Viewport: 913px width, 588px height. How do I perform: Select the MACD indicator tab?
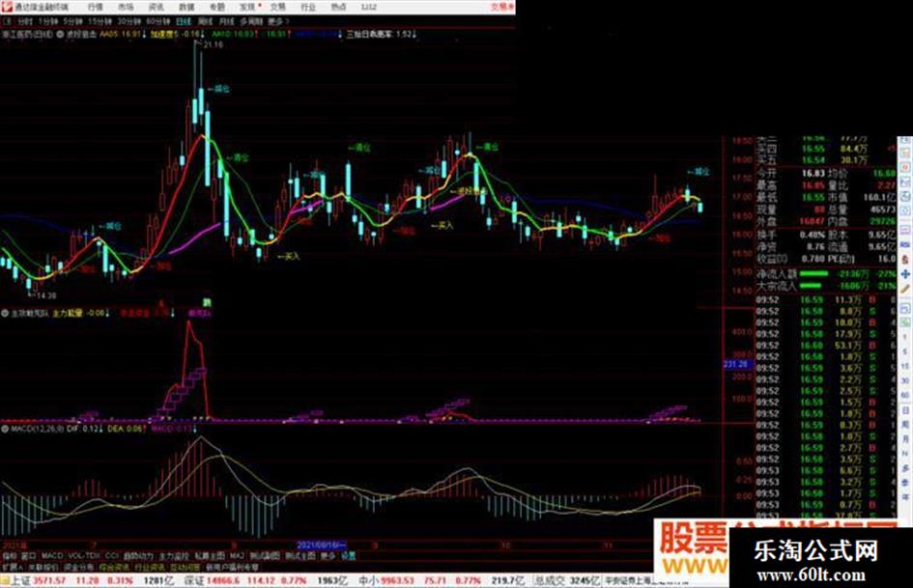52,556
